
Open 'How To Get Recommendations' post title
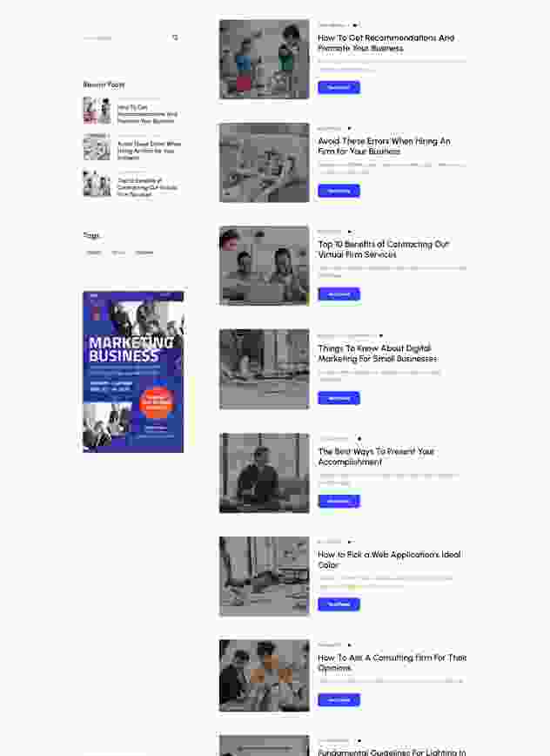(386, 43)
